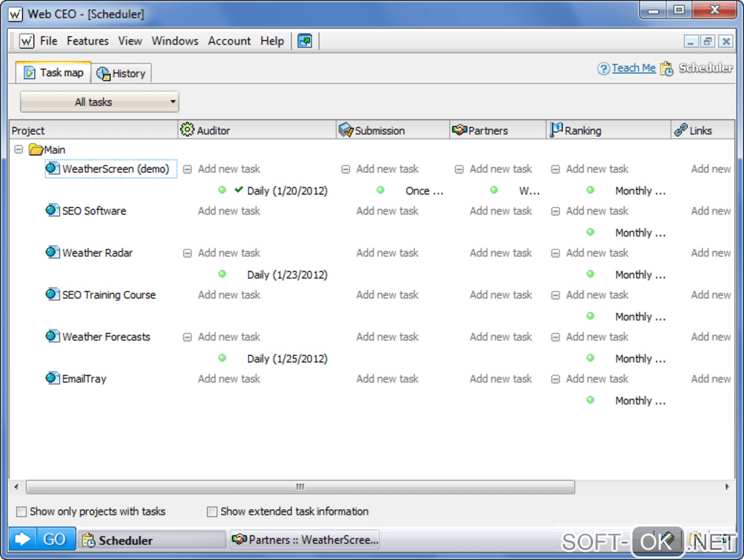Click the globe icon of SEO Training Course
The width and height of the screenshot is (744, 560).
click(x=53, y=294)
